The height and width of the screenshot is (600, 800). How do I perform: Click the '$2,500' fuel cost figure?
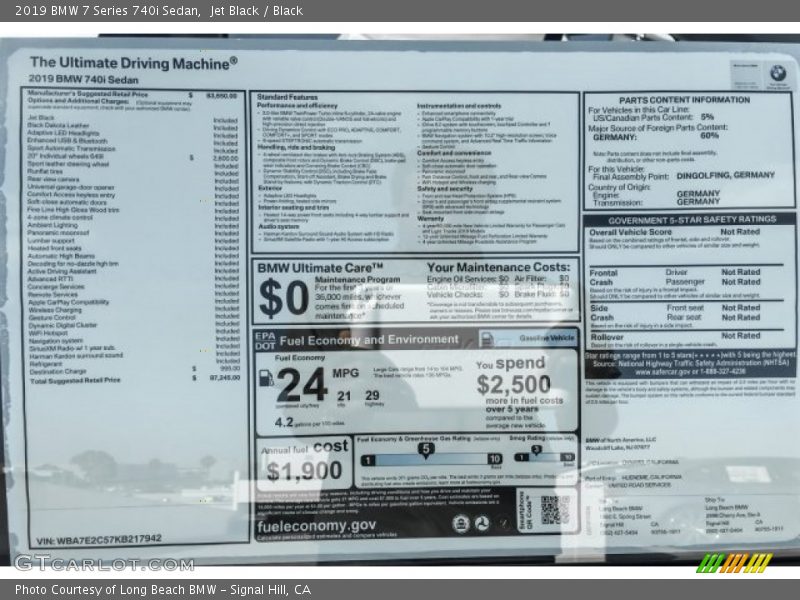coord(513,385)
